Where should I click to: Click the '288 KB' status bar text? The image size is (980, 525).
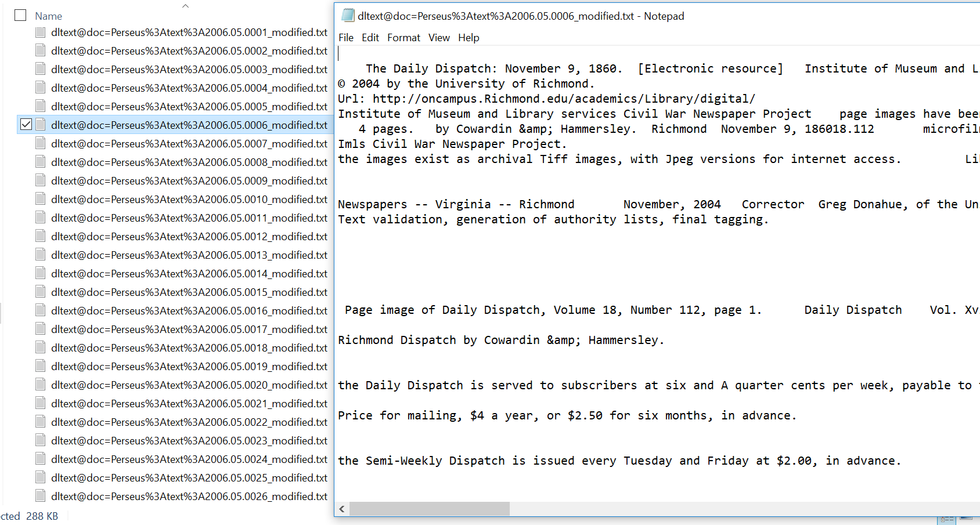(42, 516)
